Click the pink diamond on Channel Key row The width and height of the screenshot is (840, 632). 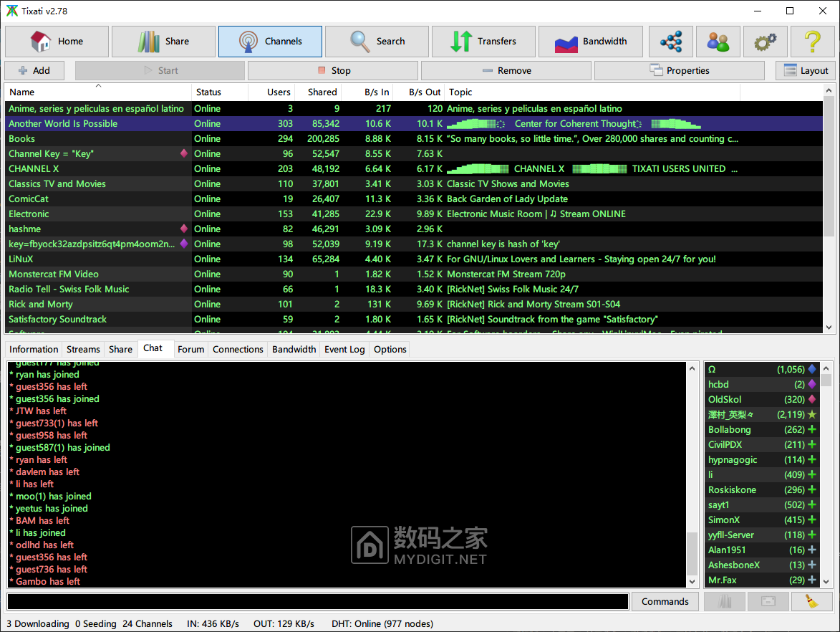(184, 153)
